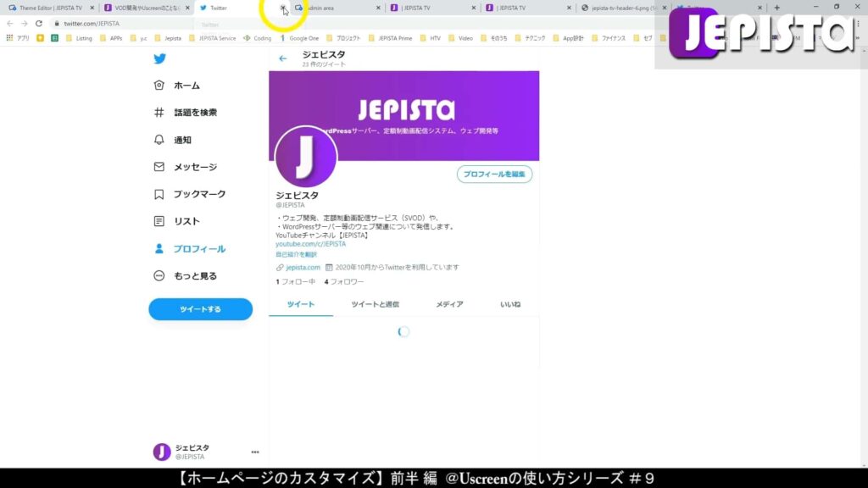Select プロフィール (Profile) label in sidebar

199,249
